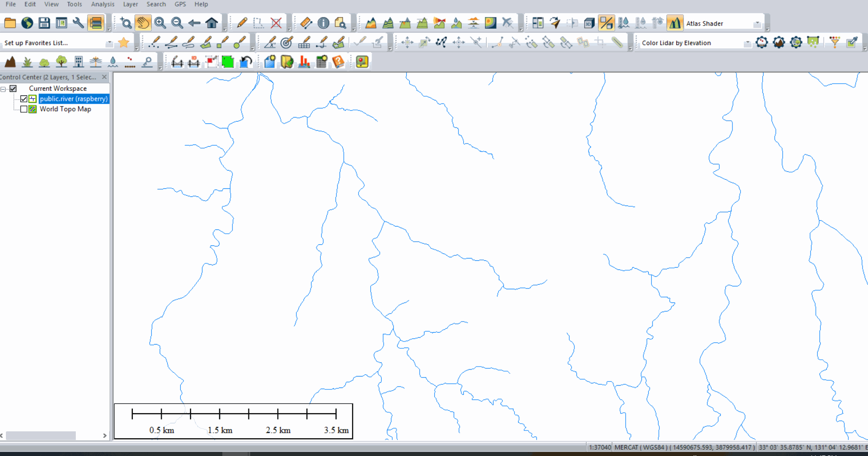Click the red X clear selection icon

tap(276, 23)
